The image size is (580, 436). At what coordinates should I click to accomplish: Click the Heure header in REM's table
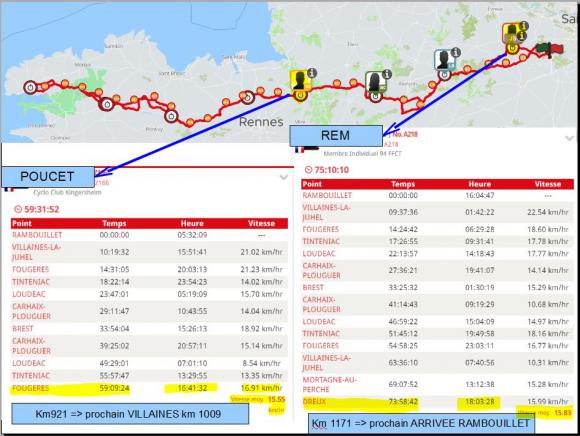point(479,184)
